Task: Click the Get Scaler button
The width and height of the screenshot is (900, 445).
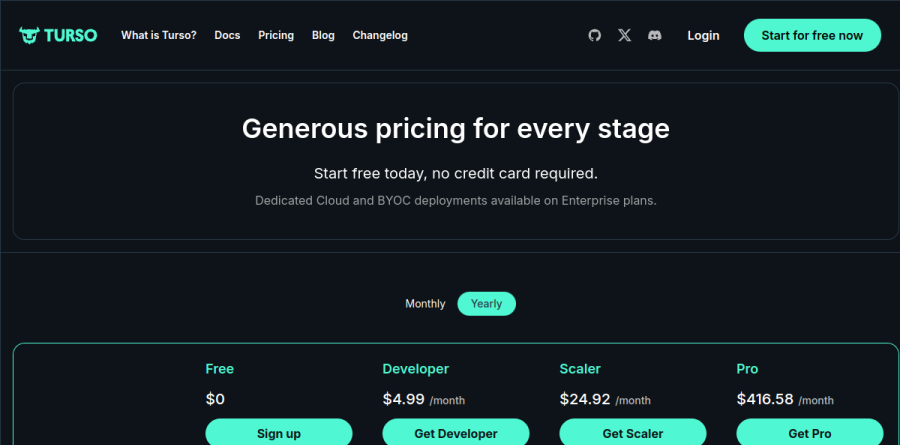Action: pos(633,432)
